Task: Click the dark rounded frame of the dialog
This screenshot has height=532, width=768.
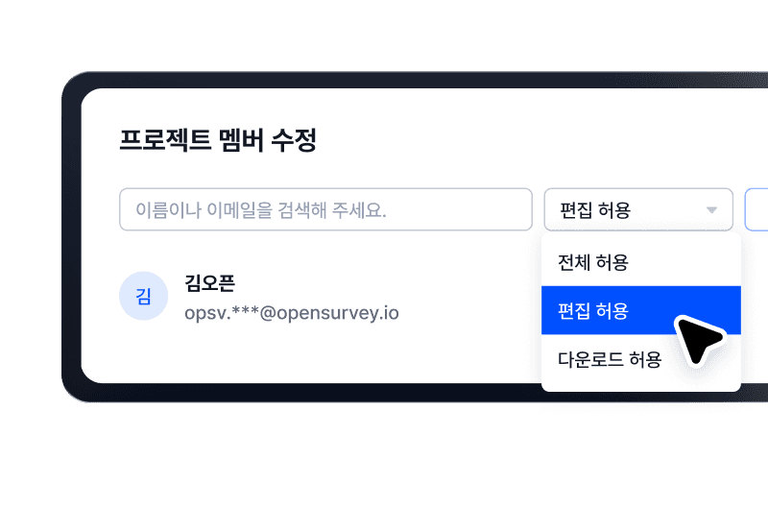Action: point(71,235)
